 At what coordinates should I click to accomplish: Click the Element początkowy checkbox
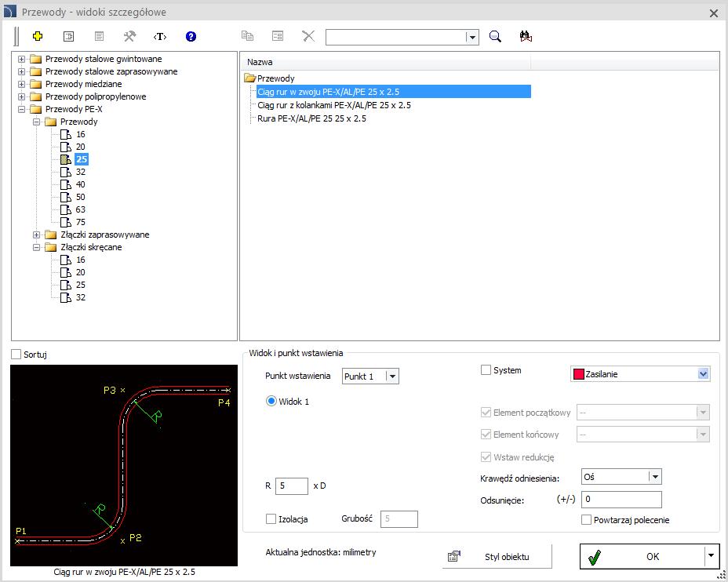pyautogui.click(x=486, y=412)
